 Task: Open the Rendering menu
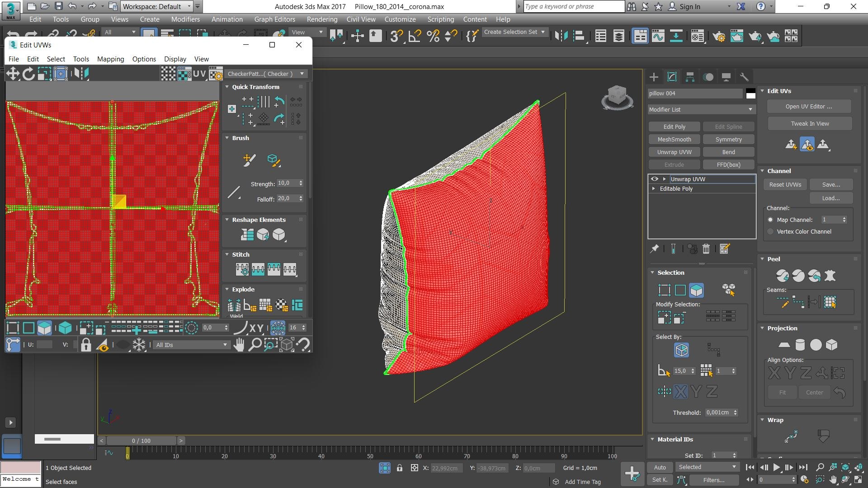tap(322, 19)
